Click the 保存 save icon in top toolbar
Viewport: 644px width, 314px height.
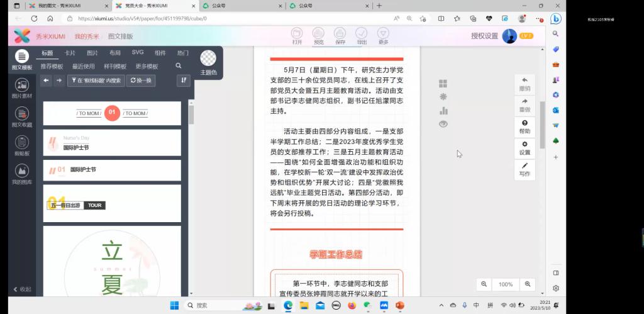pos(340,35)
